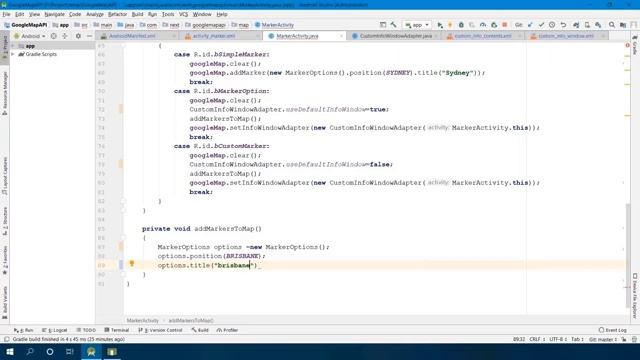640x360 pixels.
Task: Click the Profile app gauge icon
Action: coord(483,25)
